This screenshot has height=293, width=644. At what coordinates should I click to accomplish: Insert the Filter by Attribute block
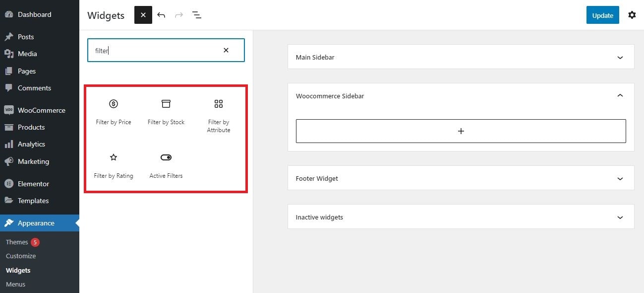(219, 116)
